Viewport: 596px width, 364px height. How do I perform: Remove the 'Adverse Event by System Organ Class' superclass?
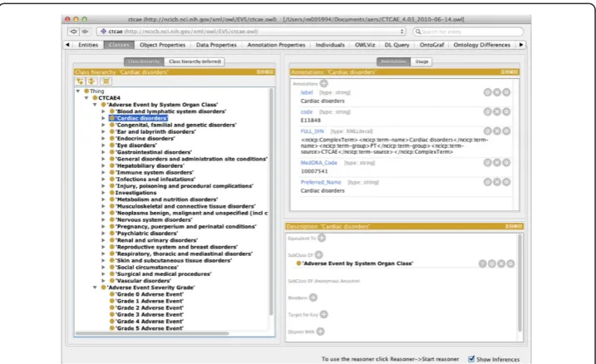click(501, 263)
